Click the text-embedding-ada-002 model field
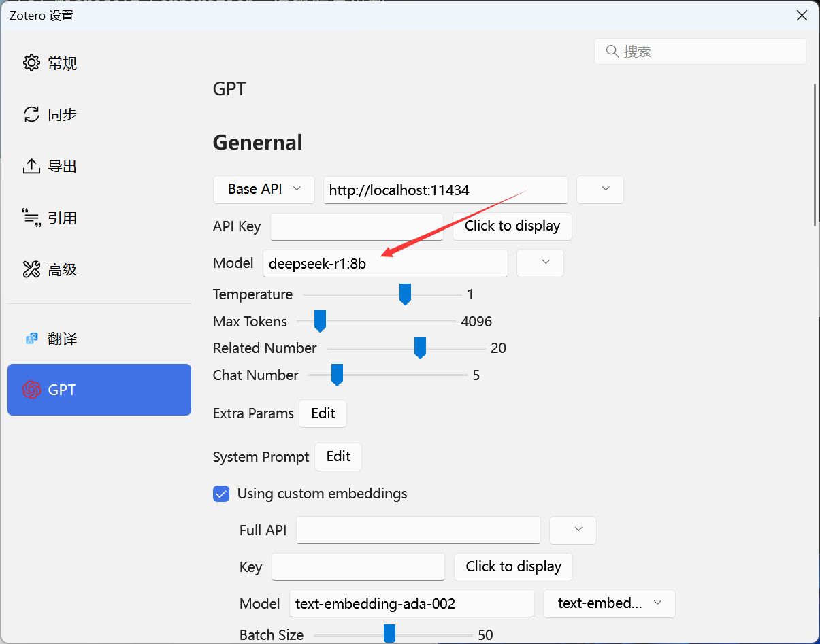Screen dimensions: 820x644 (x=412, y=603)
